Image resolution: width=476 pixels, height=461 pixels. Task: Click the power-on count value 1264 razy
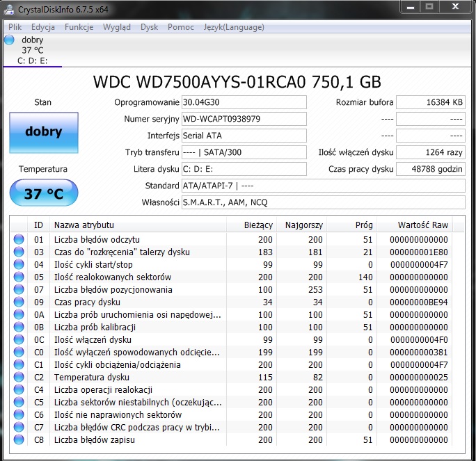(x=431, y=152)
